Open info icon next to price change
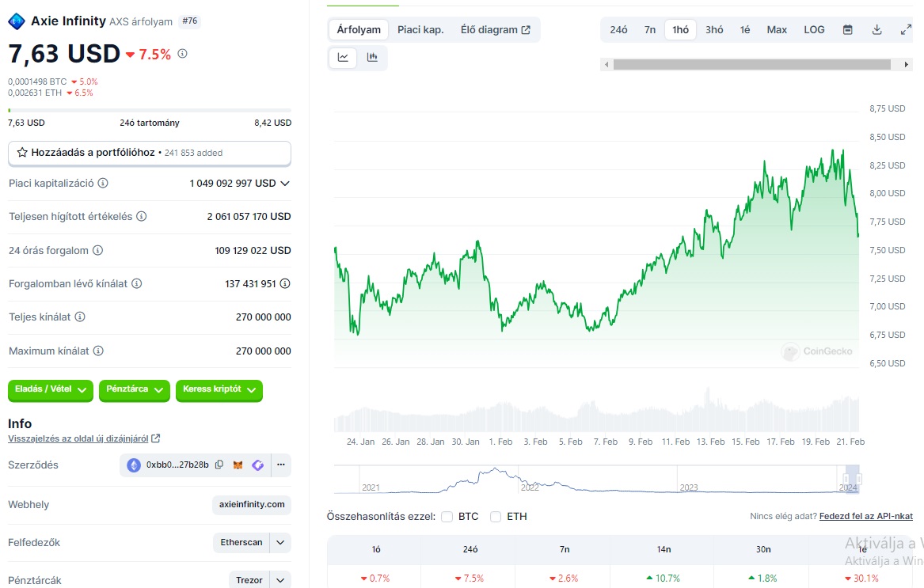The height and width of the screenshot is (588, 924). [183, 54]
